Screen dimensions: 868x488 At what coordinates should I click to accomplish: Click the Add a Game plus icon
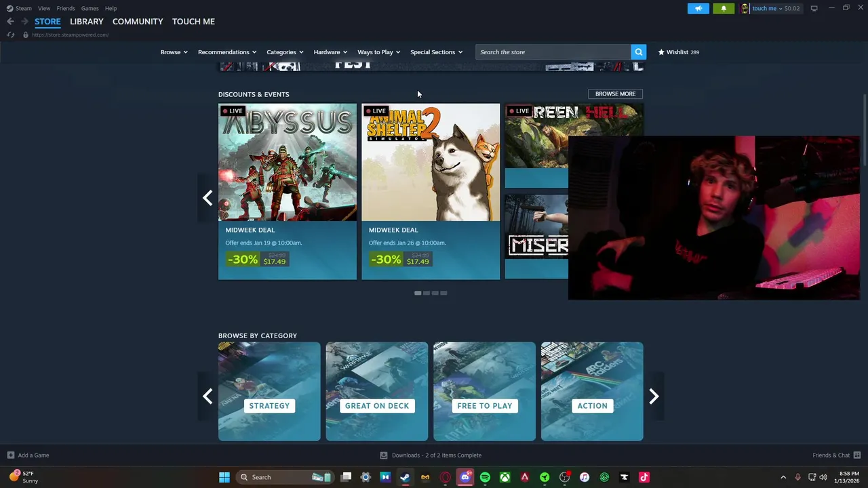(10, 455)
